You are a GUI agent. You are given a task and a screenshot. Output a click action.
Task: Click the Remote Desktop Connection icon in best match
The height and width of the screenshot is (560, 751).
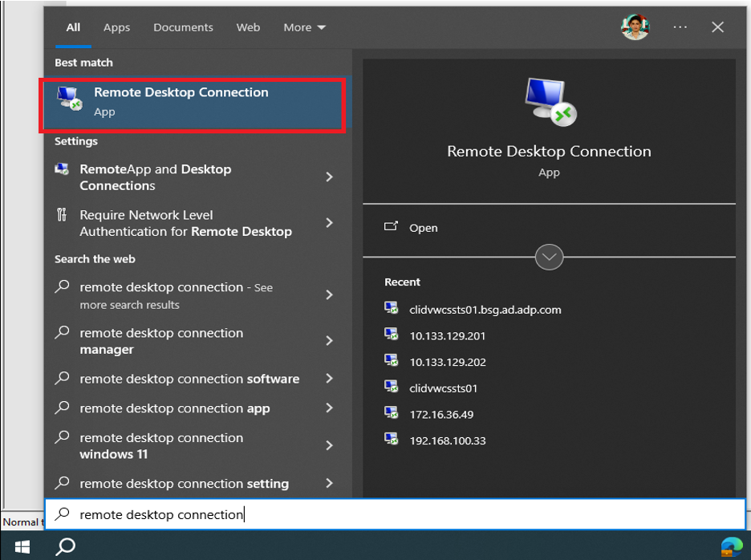(70, 98)
